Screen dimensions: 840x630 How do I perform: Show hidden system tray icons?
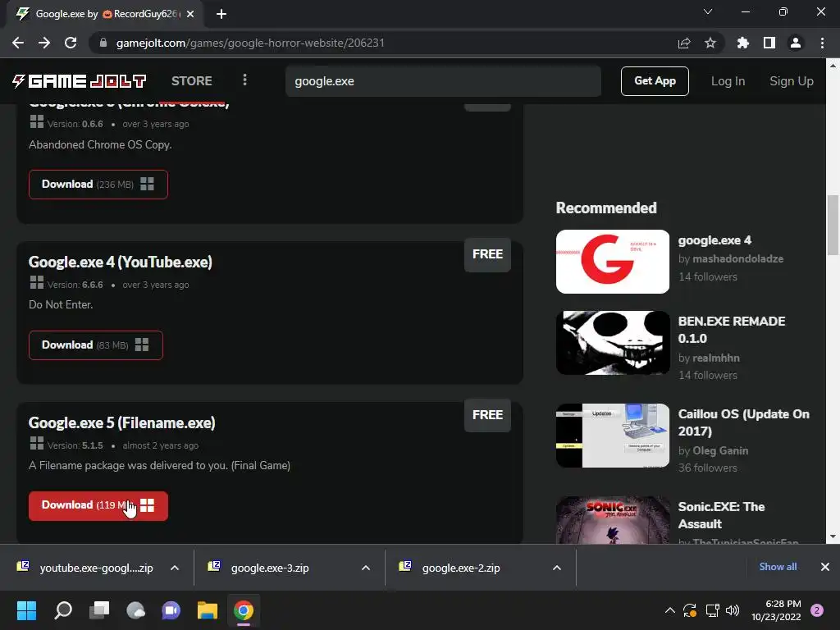tap(669, 610)
